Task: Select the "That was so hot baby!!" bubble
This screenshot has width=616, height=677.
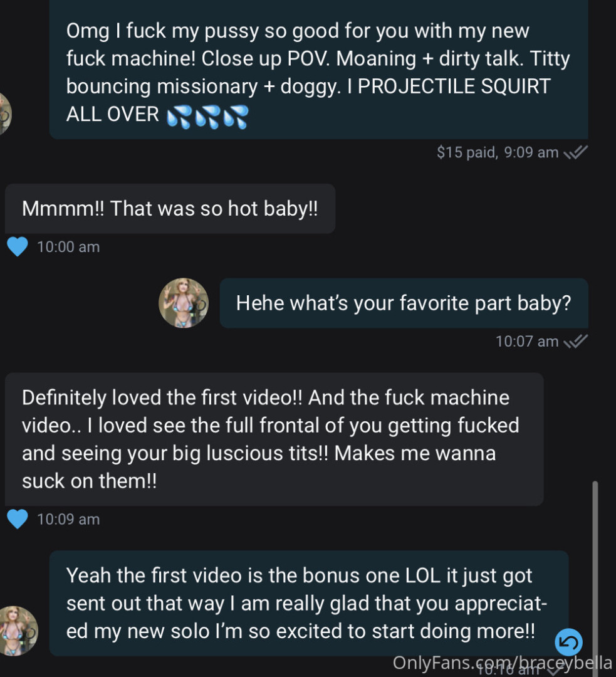Action: pyautogui.click(x=170, y=209)
